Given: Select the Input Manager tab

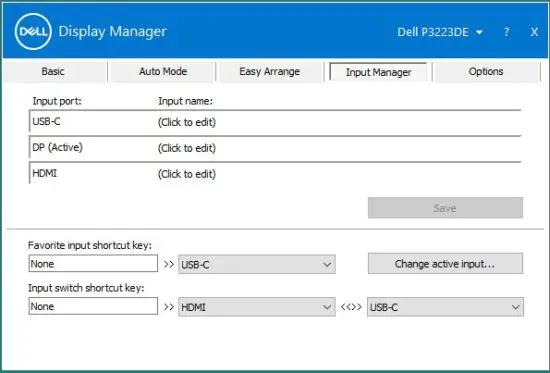Looking at the screenshot, I should click(x=378, y=72).
